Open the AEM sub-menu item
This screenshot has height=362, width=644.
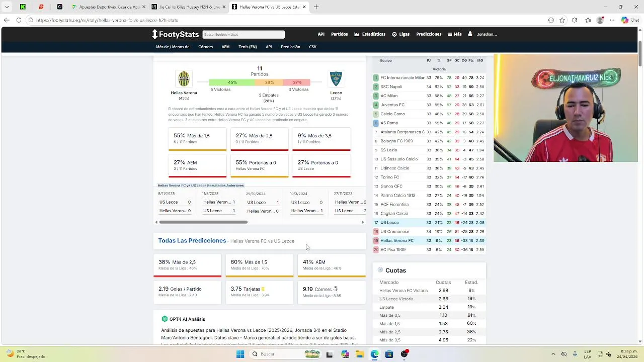(225, 47)
